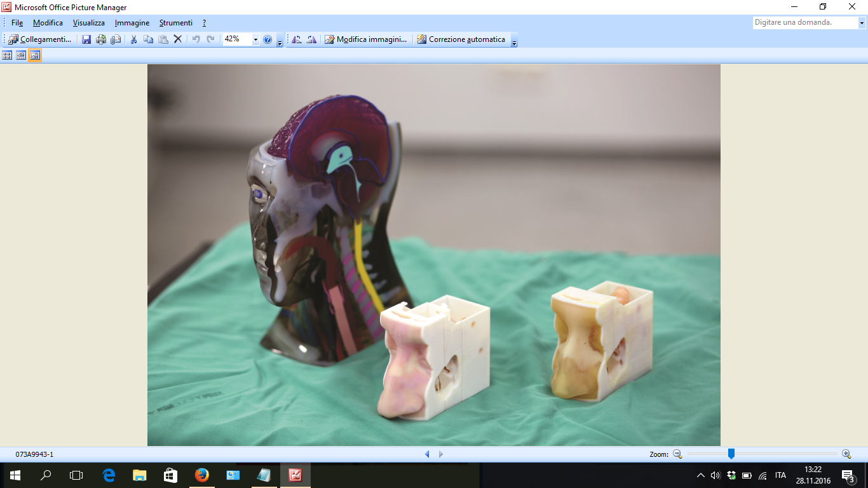Open the zoom percentage dropdown

(x=256, y=39)
